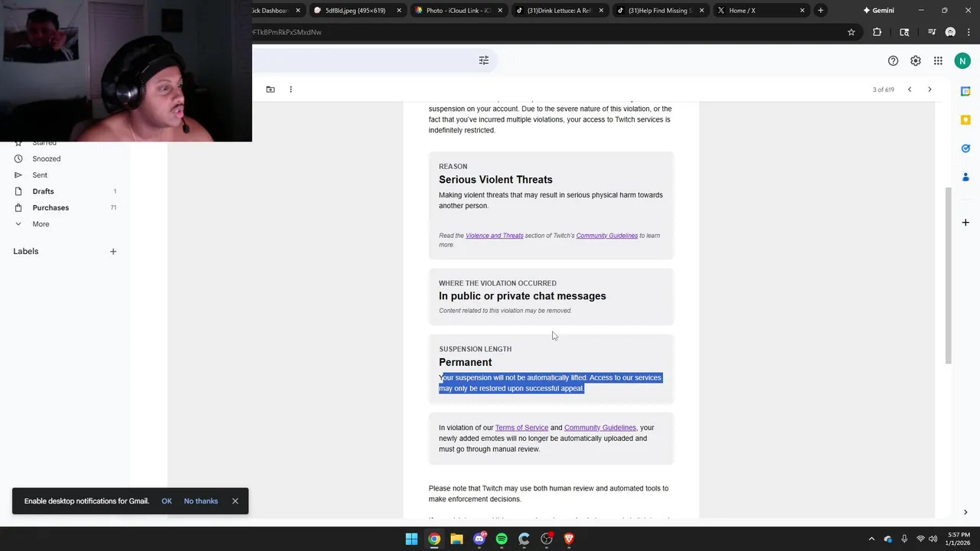Dismiss the notification prompt X
980x551 pixels.
click(x=235, y=501)
